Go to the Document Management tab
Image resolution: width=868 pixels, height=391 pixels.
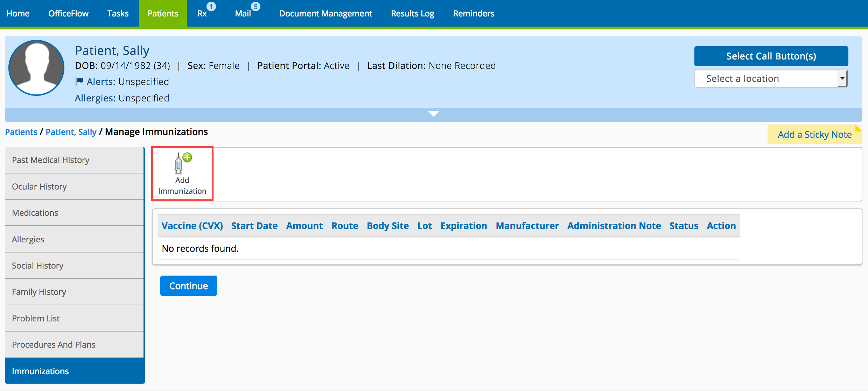point(325,14)
